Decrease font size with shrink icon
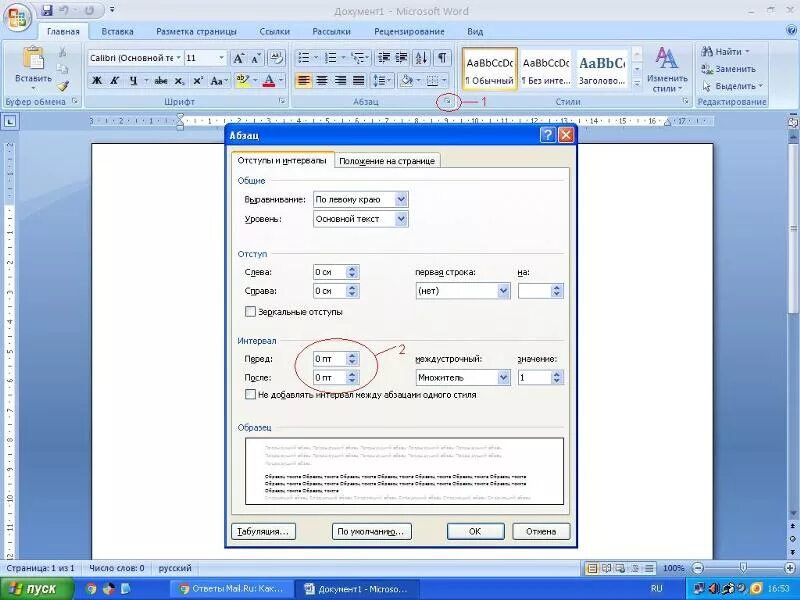 click(x=256, y=58)
